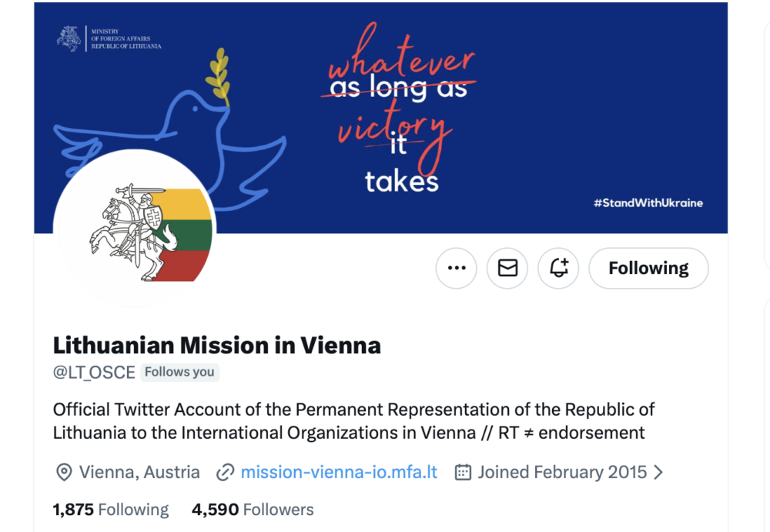770x532 pixels.
Task: Click the chain link icon
Action: pyautogui.click(x=225, y=472)
